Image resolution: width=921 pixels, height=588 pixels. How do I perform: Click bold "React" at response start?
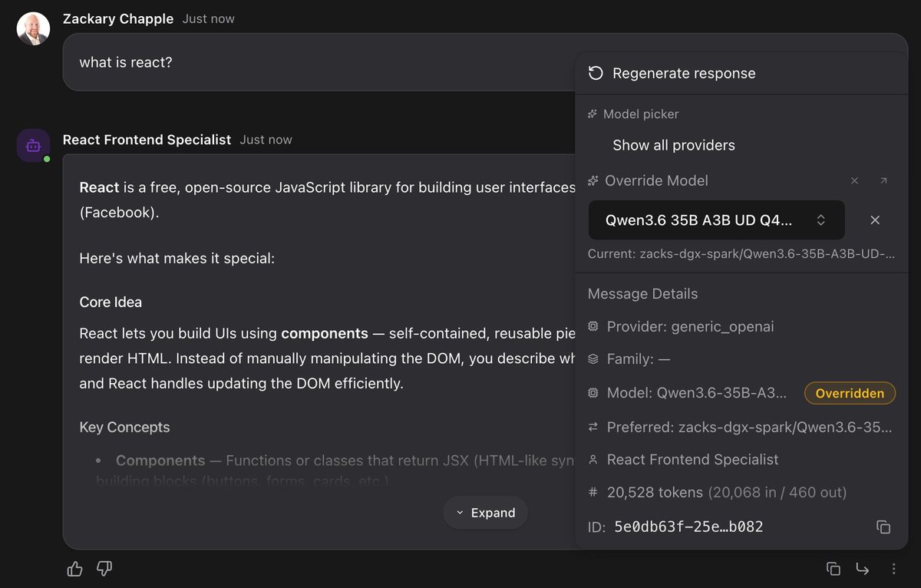tap(100, 187)
